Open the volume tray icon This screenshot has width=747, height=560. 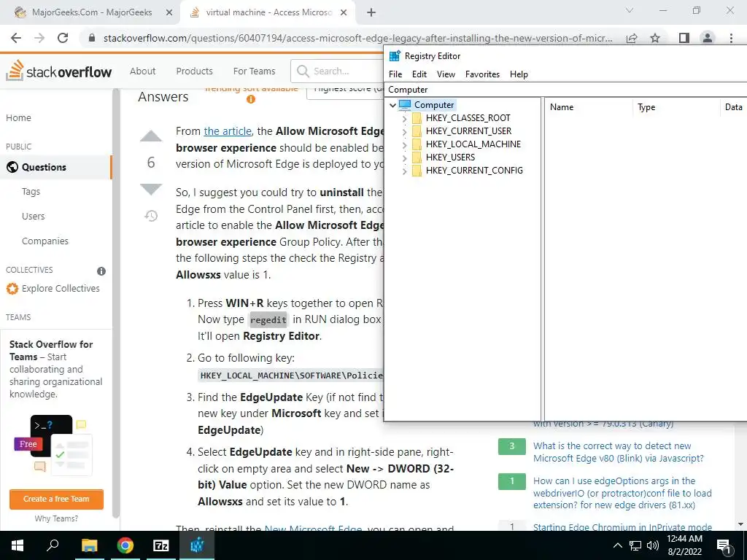coord(653,545)
